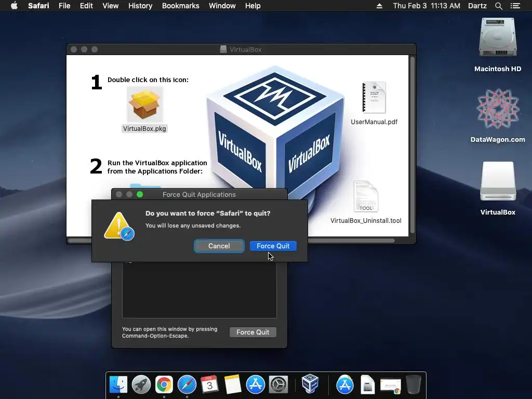Open the minimized Chrome window in the Dock
532x399 pixels.
coord(391,385)
